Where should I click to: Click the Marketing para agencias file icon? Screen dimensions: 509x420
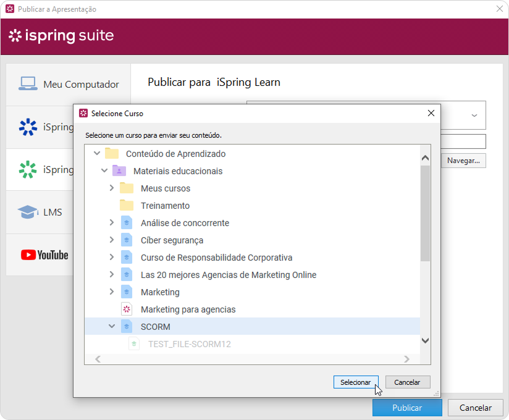[127, 309]
